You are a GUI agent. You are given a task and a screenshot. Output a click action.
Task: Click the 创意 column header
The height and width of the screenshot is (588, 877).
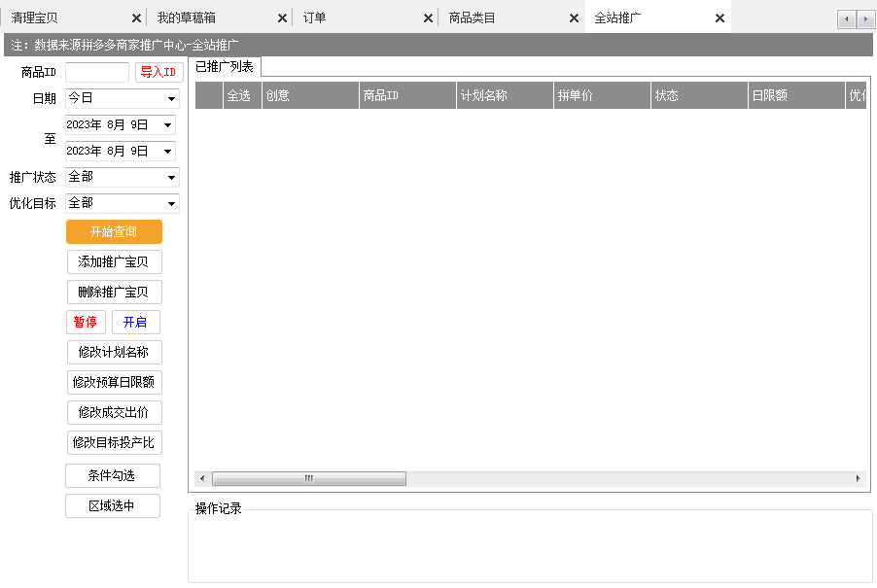tap(310, 95)
